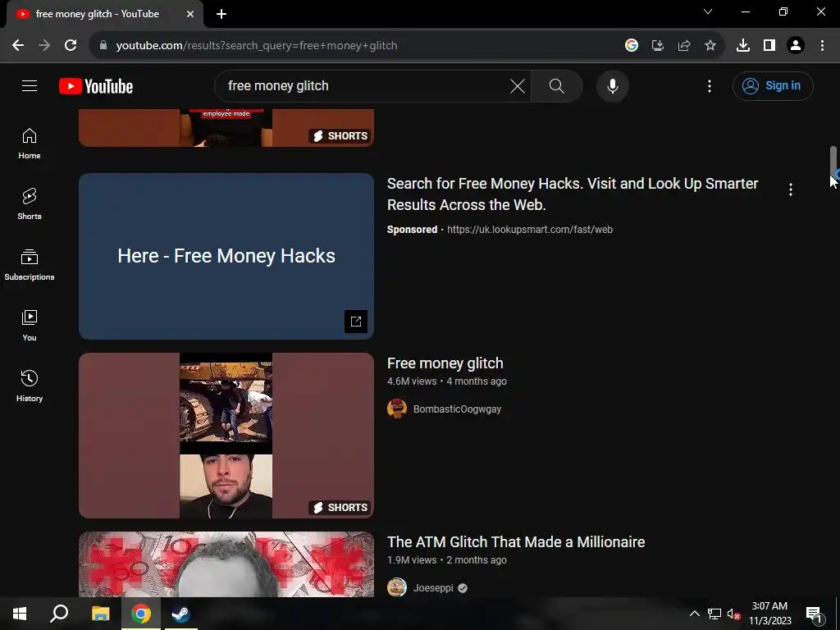The image size is (840, 630).
Task: Click the muted volume tray icon
Action: tap(733, 614)
